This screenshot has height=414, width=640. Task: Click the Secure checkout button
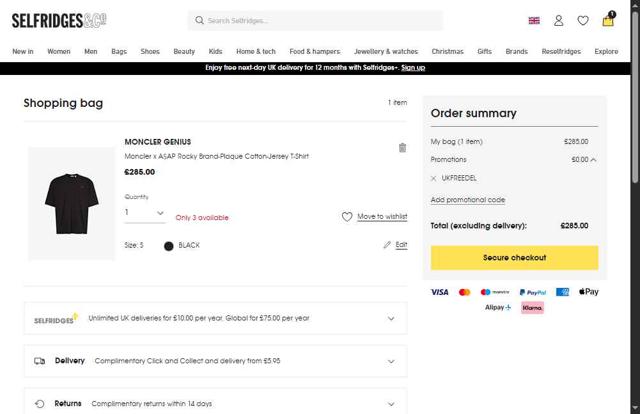pos(514,257)
